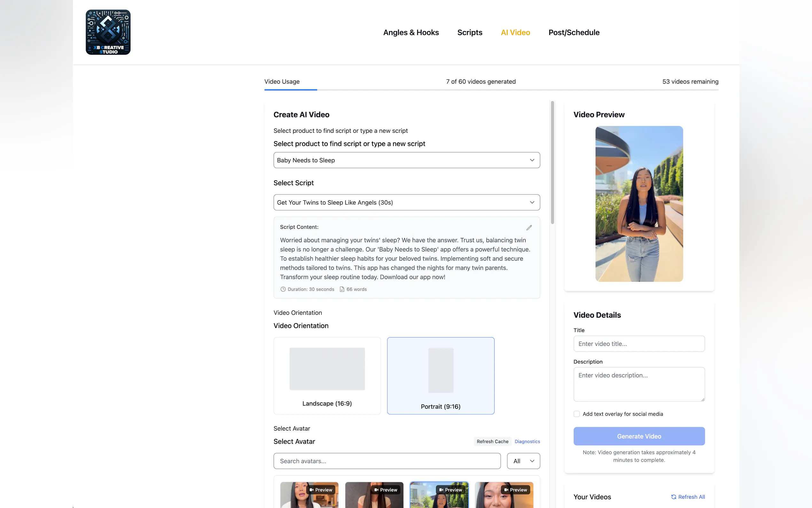Click the pencil edit icon for script content
Screen dimensions: 812x508
pyautogui.click(x=529, y=228)
